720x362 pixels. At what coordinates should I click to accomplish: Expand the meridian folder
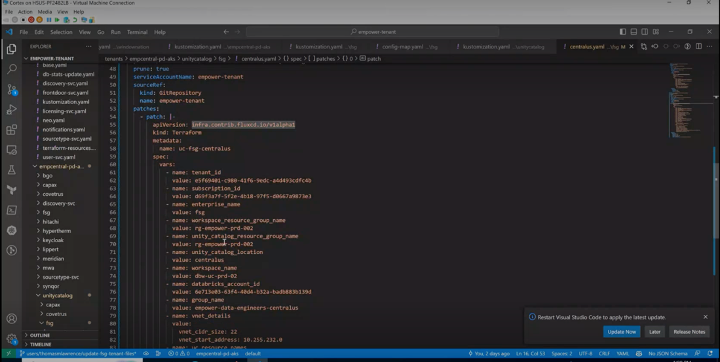53,259
